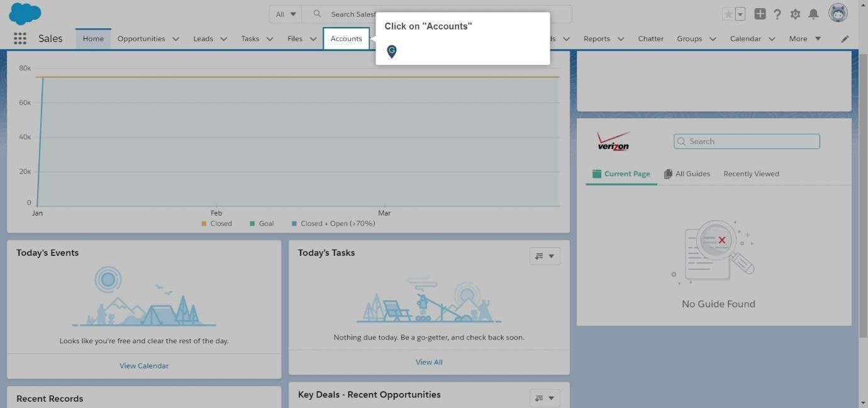Open the Notifications bell icon

(813, 14)
